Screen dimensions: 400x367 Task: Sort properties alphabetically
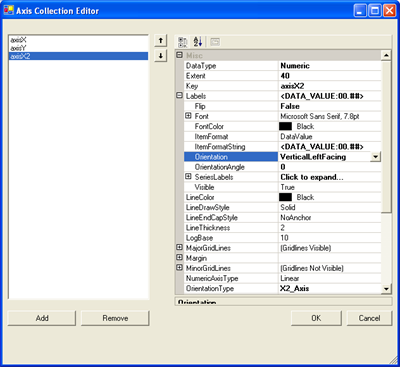tap(198, 42)
